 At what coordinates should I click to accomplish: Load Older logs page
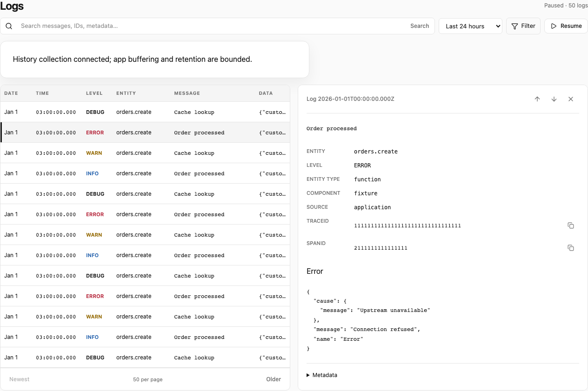pos(274,379)
